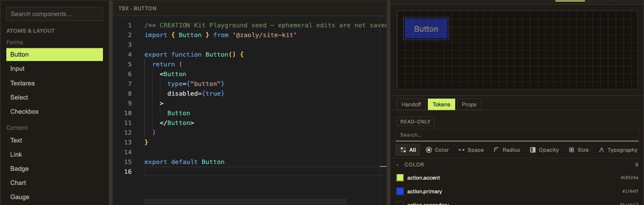Filter tokens by Size
This screenshot has height=205, width=644.
pos(579,150)
